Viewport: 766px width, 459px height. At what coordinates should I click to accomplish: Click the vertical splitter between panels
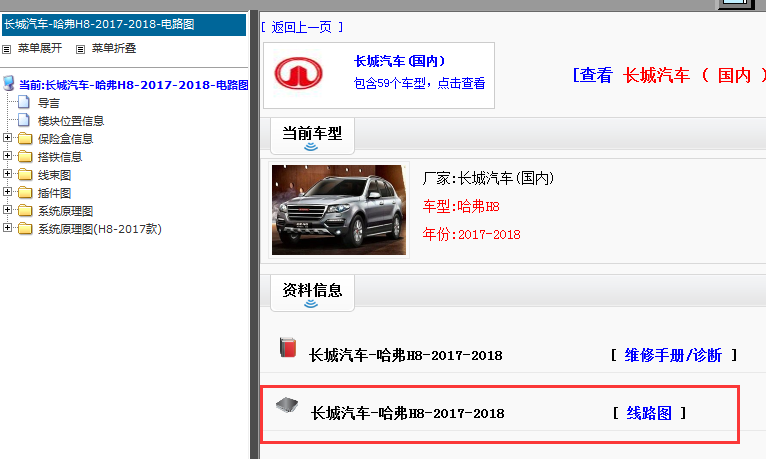(x=254, y=234)
